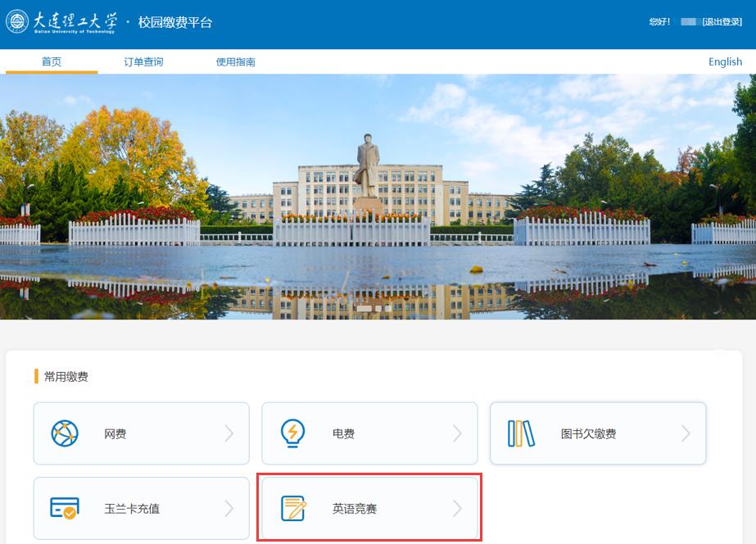Open the 订单查询 tab
The height and width of the screenshot is (544, 756).
143,62
